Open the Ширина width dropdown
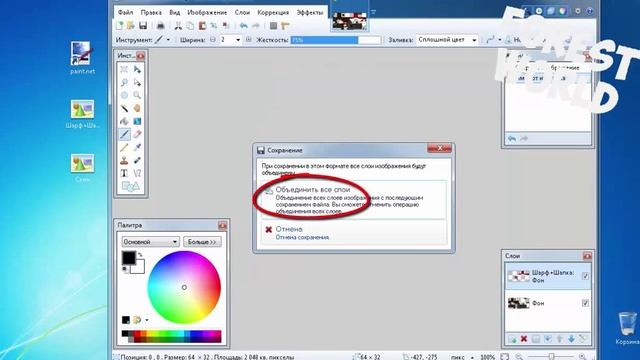 tap(238, 40)
